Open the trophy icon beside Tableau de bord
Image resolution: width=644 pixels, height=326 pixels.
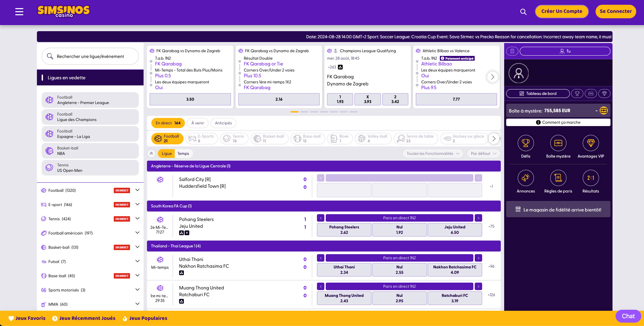pos(577,94)
